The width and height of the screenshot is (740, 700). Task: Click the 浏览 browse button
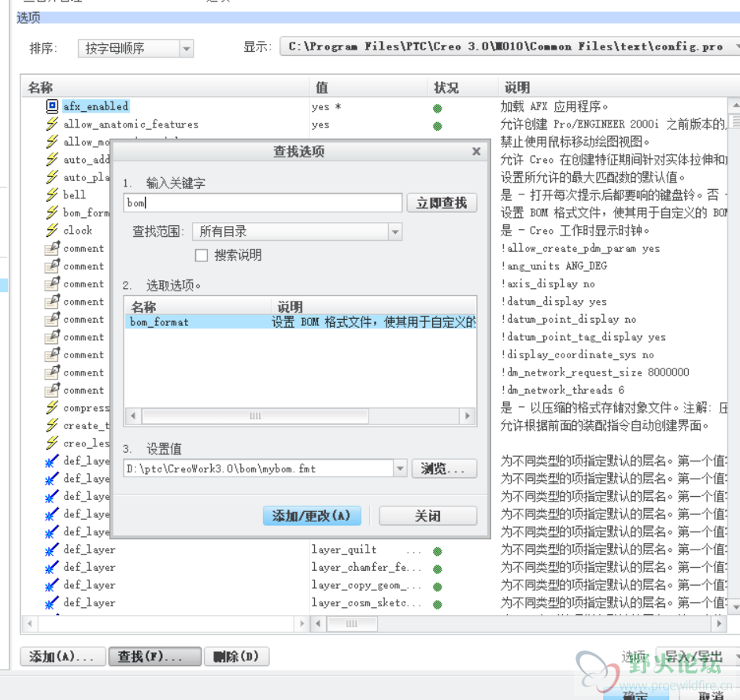coord(444,469)
